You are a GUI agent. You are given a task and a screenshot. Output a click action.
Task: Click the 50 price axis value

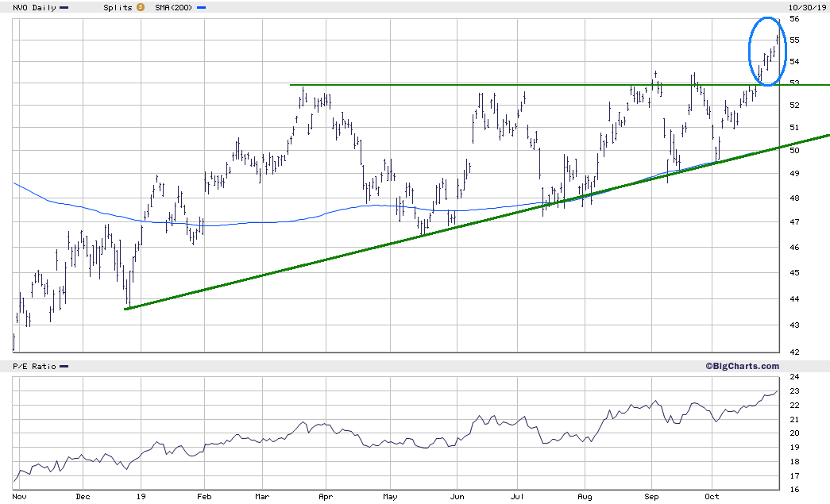(794, 151)
